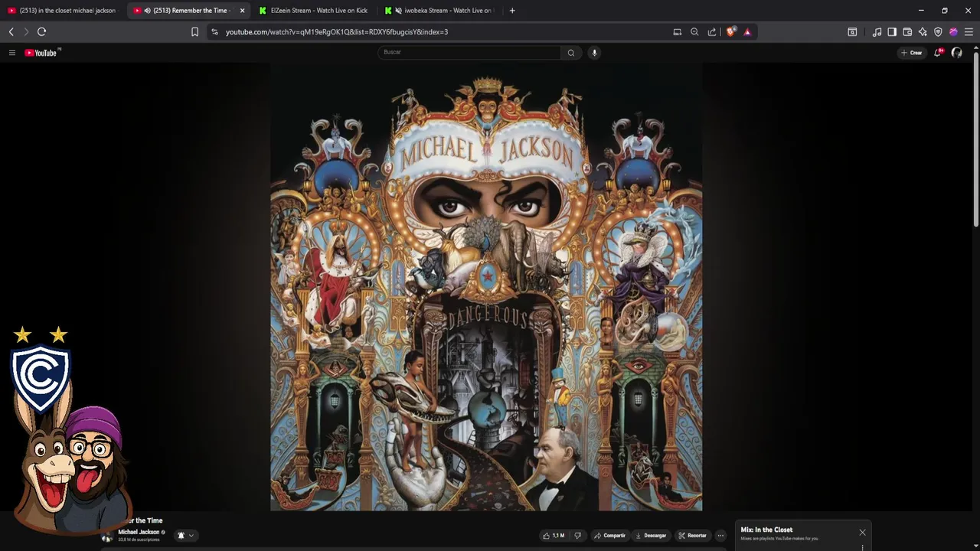Open more actions three-dot menu

coord(720,536)
